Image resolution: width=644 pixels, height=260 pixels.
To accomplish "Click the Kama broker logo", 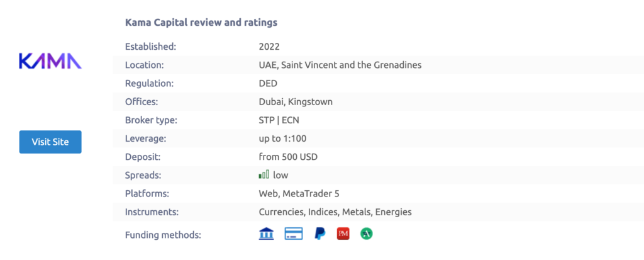I will (x=50, y=61).
